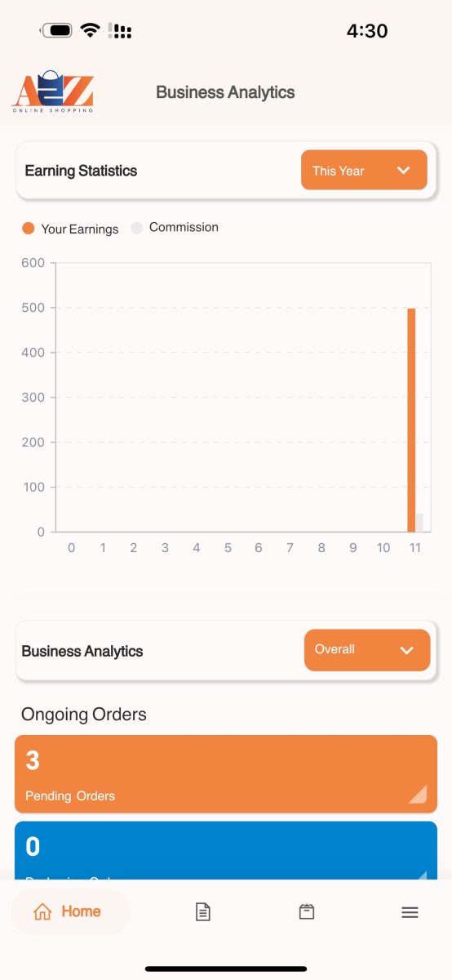Open the package box icon in bottom bar

click(307, 912)
